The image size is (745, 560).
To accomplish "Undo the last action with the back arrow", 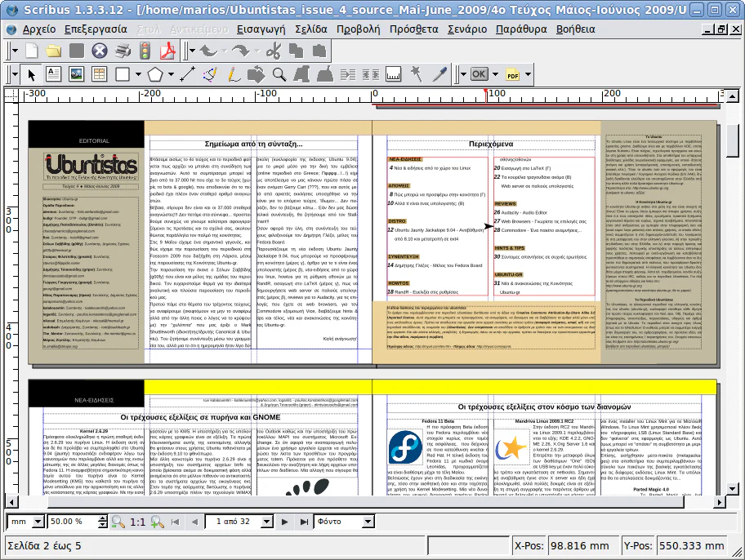I will pyautogui.click(x=208, y=51).
